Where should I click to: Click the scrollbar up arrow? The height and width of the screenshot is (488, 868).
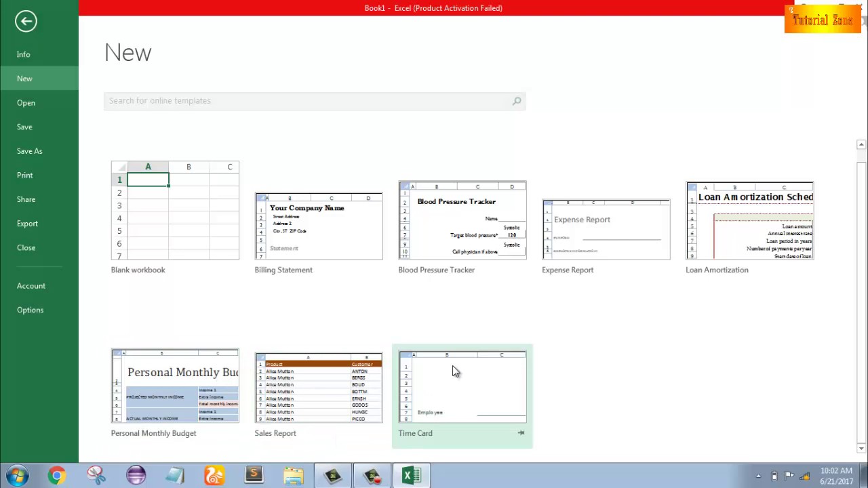tap(861, 144)
